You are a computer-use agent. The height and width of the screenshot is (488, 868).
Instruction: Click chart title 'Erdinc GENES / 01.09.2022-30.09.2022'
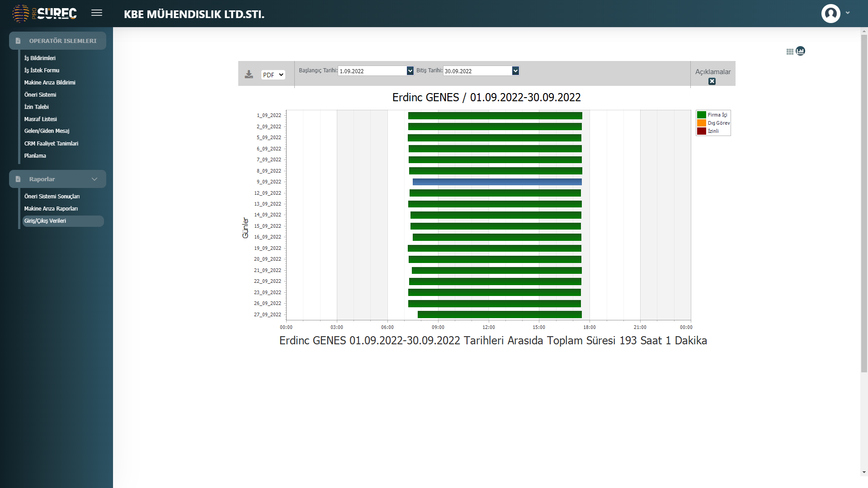(x=486, y=97)
